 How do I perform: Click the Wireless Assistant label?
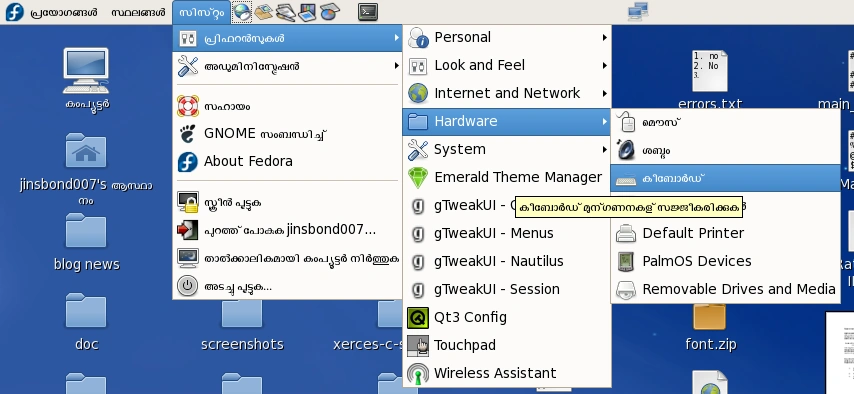click(495, 373)
